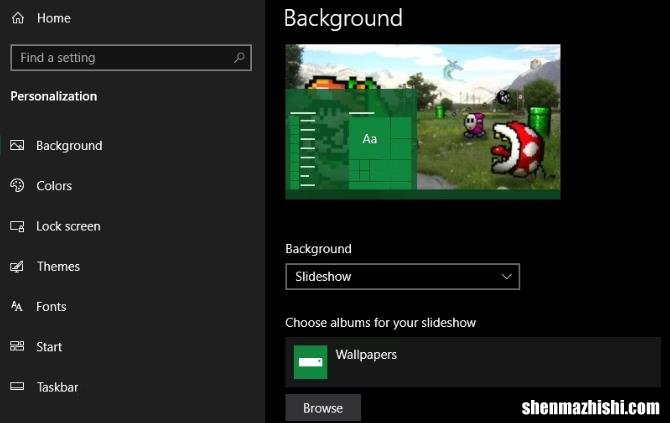Click the Fonts letter icon

coord(17,306)
